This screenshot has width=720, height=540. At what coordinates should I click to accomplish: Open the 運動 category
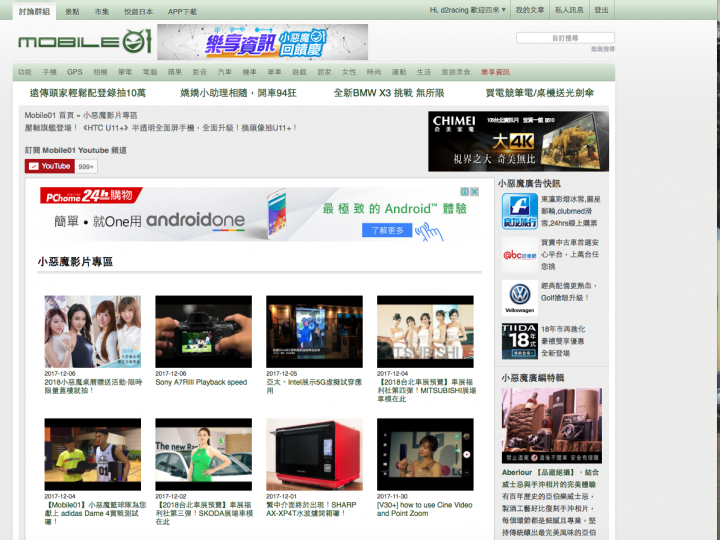tap(399, 72)
